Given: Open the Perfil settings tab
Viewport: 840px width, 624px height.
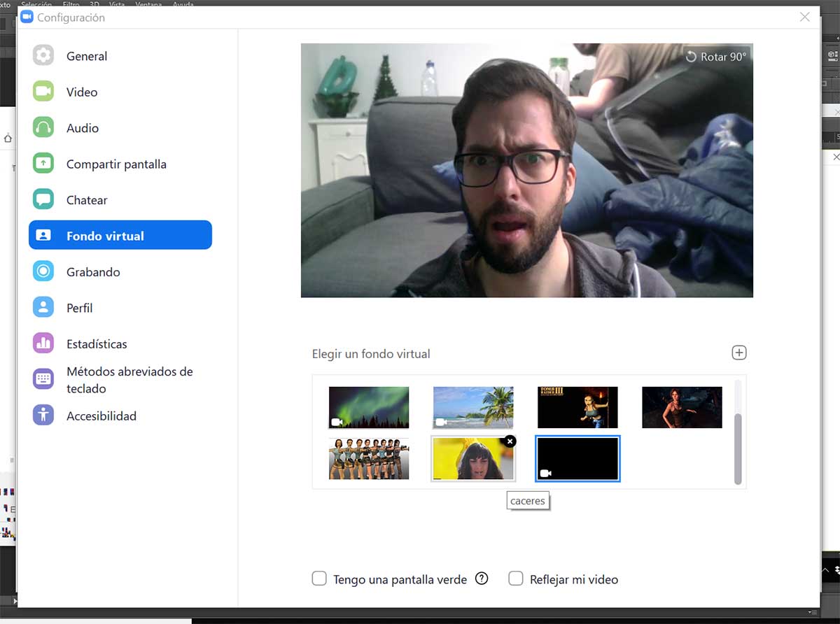Looking at the screenshot, I should click(79, 308).
